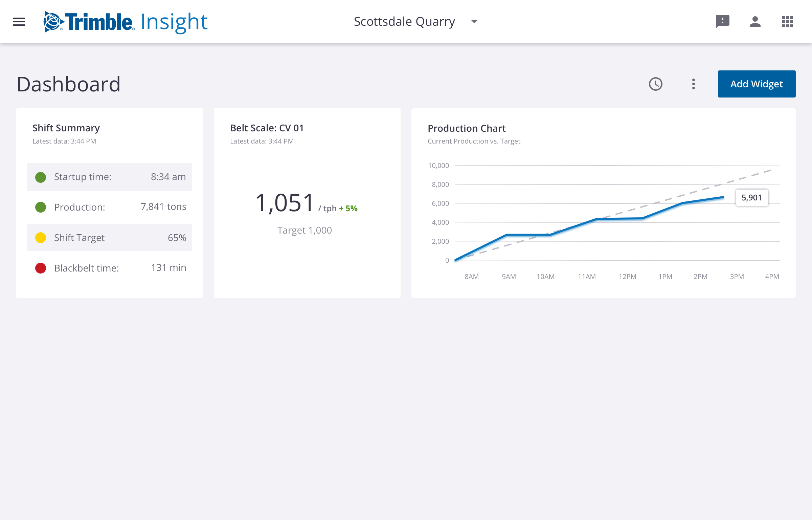Click the Shift Summary widget title
Image resolution: width=812 pixels, height=520 pixels.
click(66, 128)
